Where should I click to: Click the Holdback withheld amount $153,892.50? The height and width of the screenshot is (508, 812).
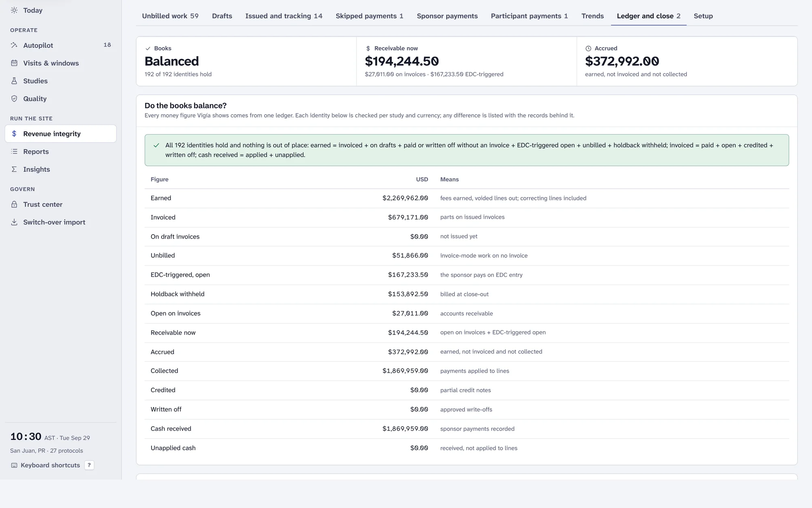(408, 294)
